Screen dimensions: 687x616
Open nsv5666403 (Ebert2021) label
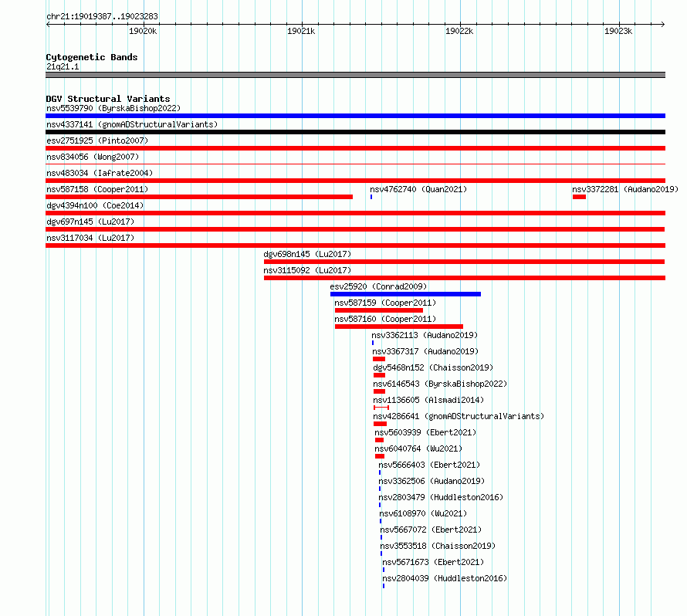[x=429, y=465]
